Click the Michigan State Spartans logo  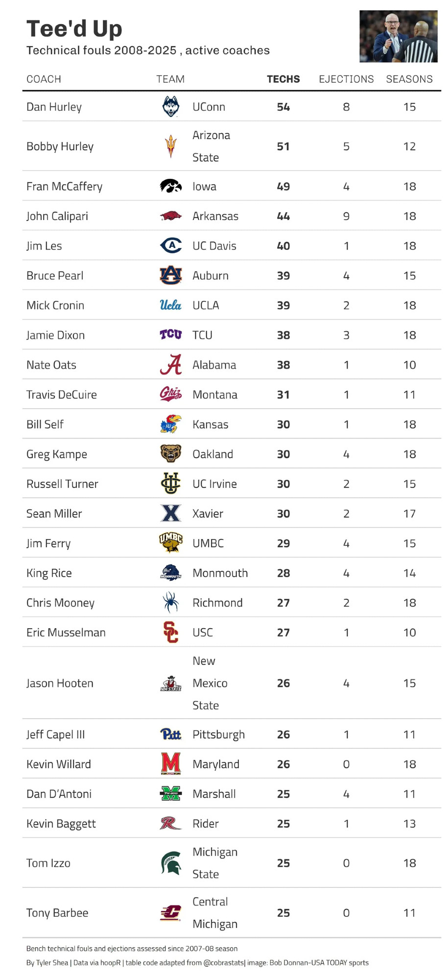(170, 863)
